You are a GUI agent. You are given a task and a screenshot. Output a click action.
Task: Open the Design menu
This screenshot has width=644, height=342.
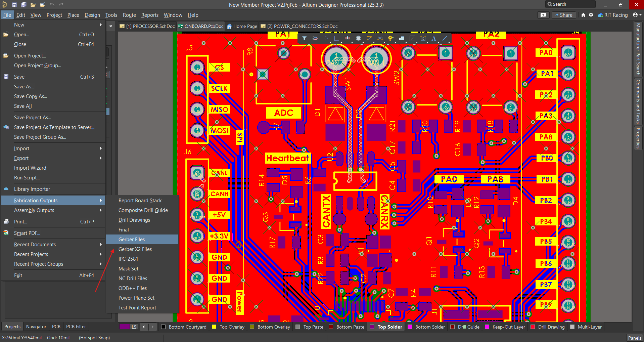tap(92, 15)
